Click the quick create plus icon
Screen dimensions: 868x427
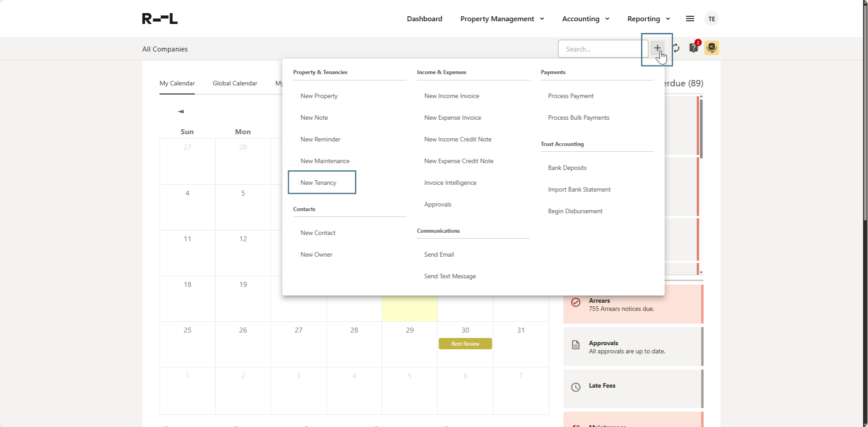[x=657, y=48]
